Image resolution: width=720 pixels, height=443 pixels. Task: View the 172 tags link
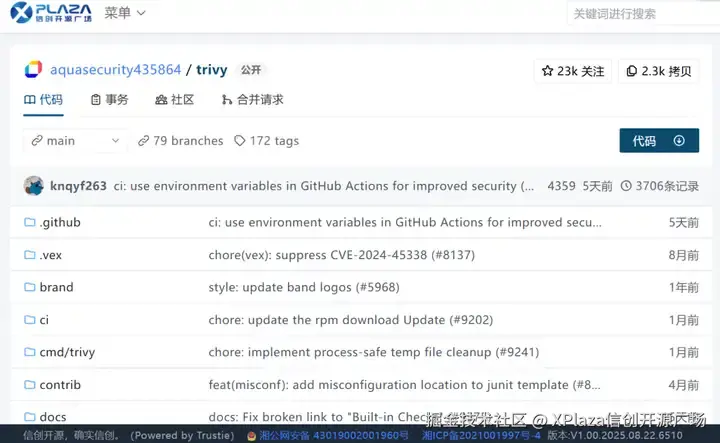[267, 141]
